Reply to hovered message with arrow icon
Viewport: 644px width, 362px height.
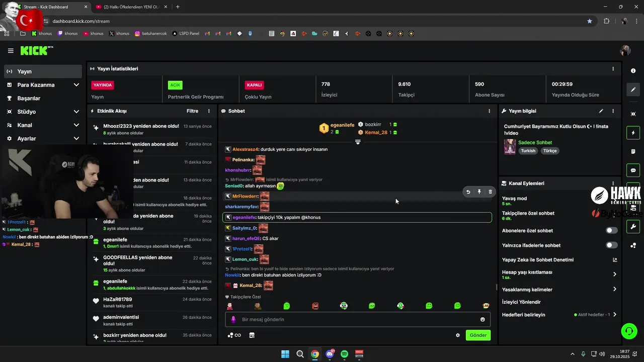[x=468, y=192]
